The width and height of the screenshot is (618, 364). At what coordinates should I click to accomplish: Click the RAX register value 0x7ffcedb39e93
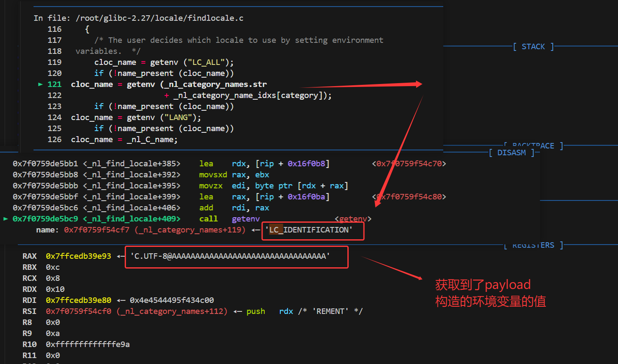pyautogui.click(x=78, y=256)
